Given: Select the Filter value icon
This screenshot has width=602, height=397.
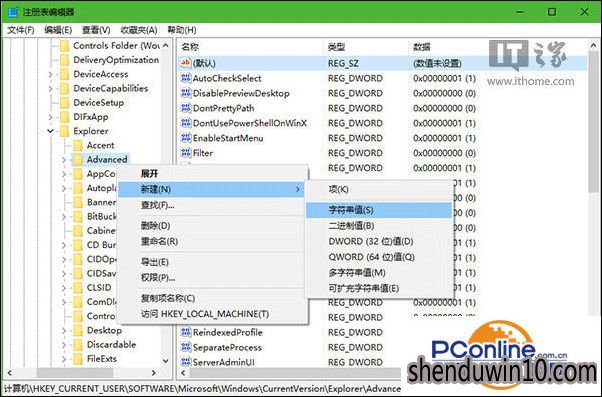Looking at the screenshot, I should click(x=186, y=153).
